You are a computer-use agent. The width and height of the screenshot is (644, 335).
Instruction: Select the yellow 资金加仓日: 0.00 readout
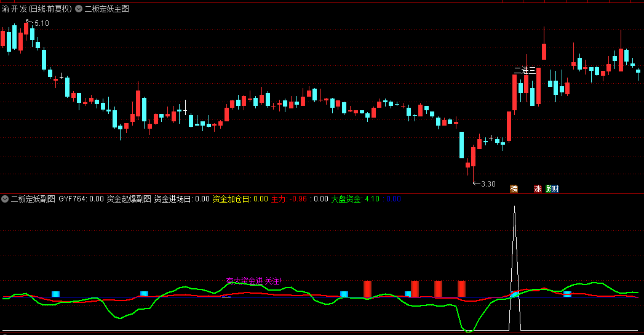[241, 199]
